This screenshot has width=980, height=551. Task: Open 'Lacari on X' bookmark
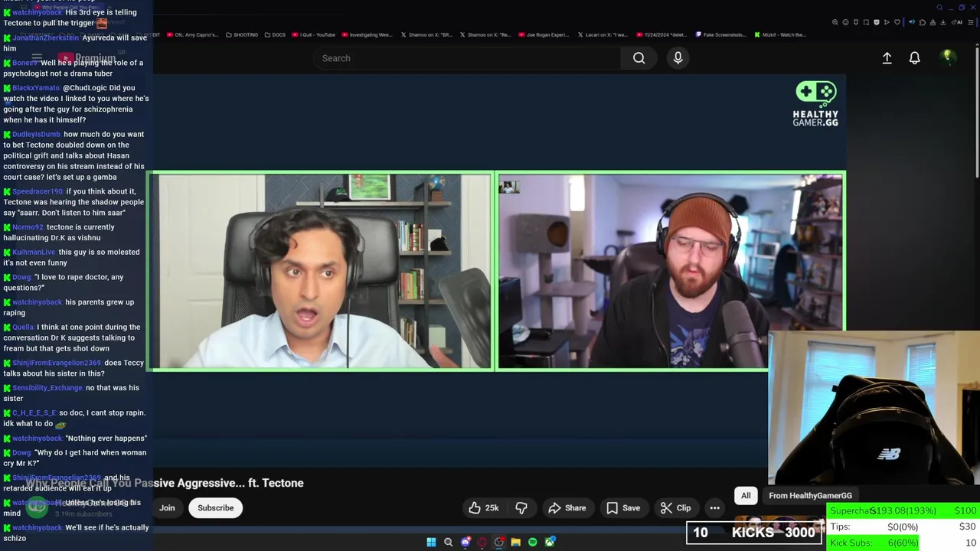[x=603, y=34]
